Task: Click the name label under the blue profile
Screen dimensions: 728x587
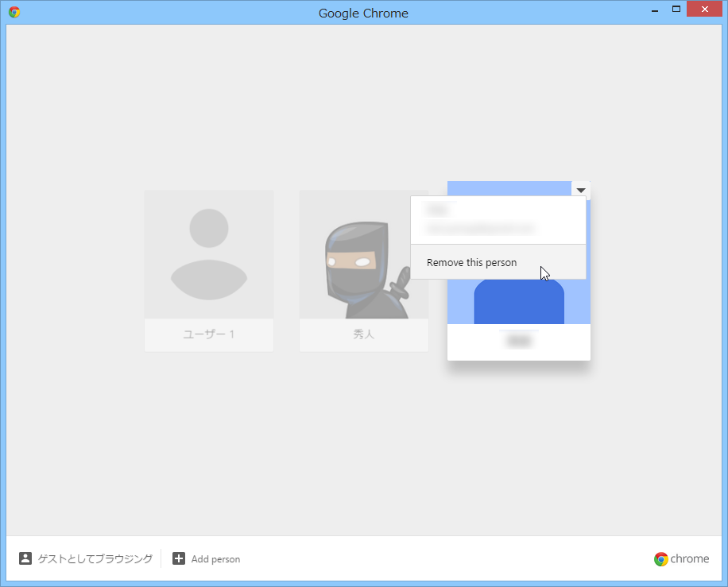Action: pos(519,340)
